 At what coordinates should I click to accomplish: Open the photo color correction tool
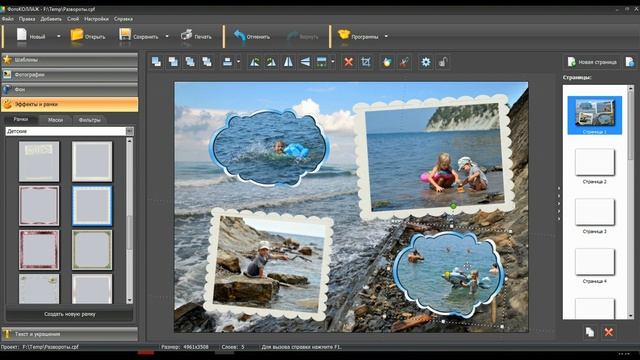[387, 62]
